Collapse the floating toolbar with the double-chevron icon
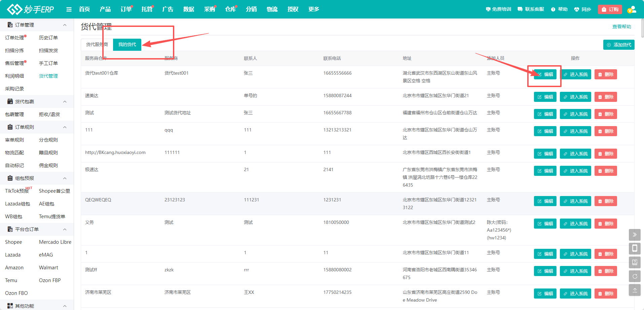Image resolution: width=644 pixels, height=310 pixels. coord(635,235)
